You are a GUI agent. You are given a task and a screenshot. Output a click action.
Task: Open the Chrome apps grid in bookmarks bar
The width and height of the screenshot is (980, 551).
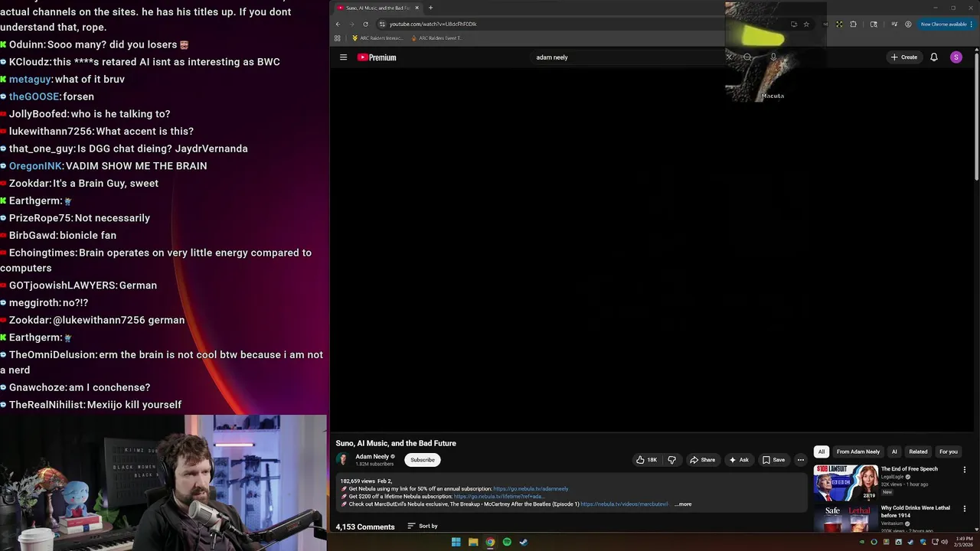tap(337, 38)
